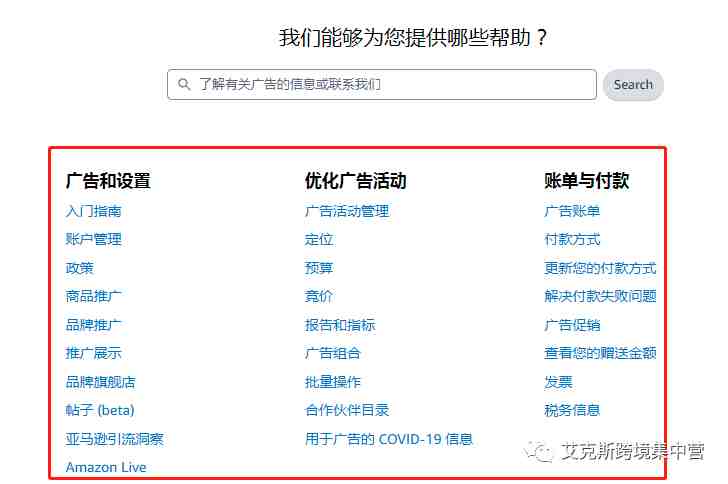Open the 合作伙伴目录 link

(x=347, y=410)
